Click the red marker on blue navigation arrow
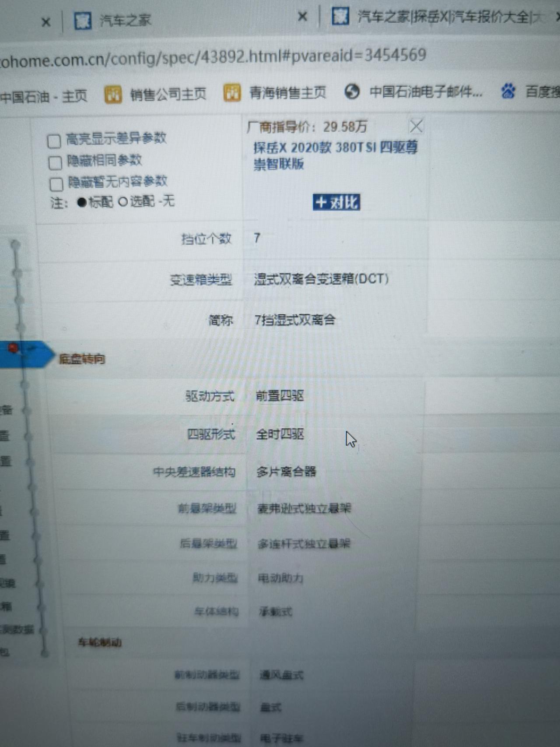 pyautogui.click(x=14, y=348)
